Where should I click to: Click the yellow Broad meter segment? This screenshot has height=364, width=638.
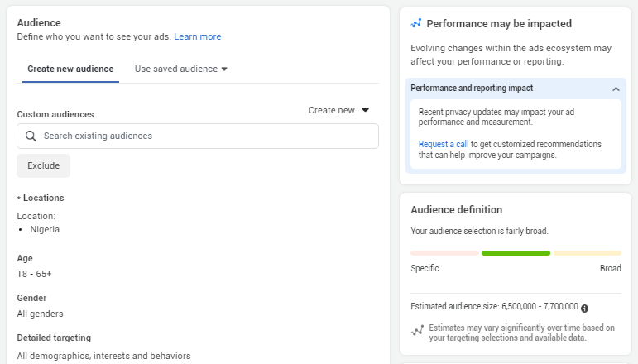[x=588, y=253]
